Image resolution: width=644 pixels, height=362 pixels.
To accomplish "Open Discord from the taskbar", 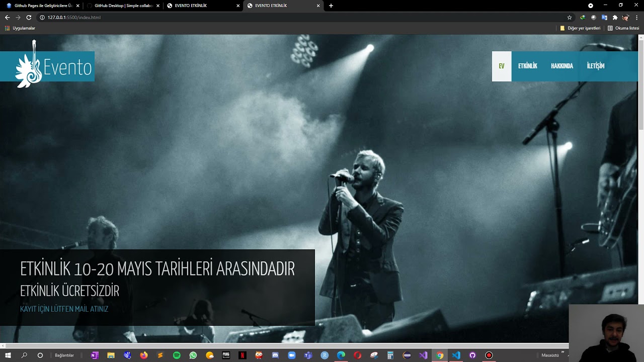I will (x=275, y=355).
